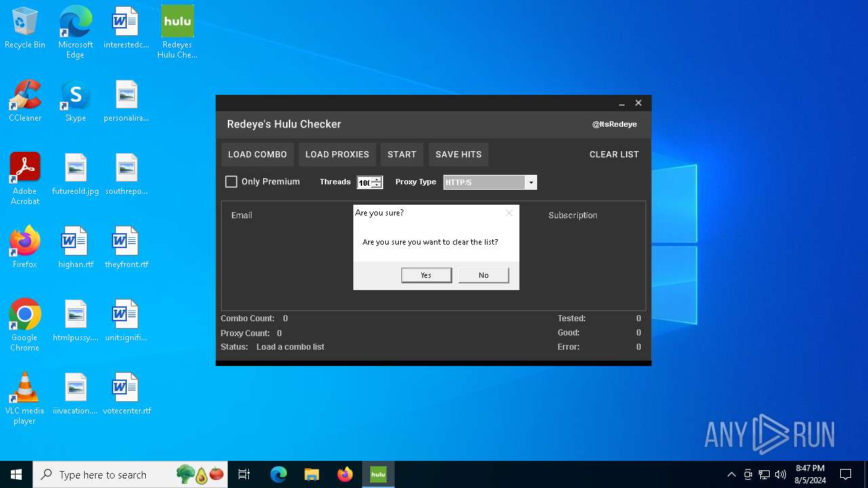
Task: Select htmlpussy... image file icon
Action: coord(75,321)
